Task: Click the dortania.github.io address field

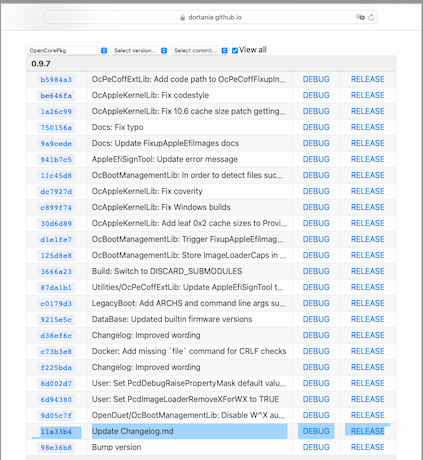Action: point(211,17)
